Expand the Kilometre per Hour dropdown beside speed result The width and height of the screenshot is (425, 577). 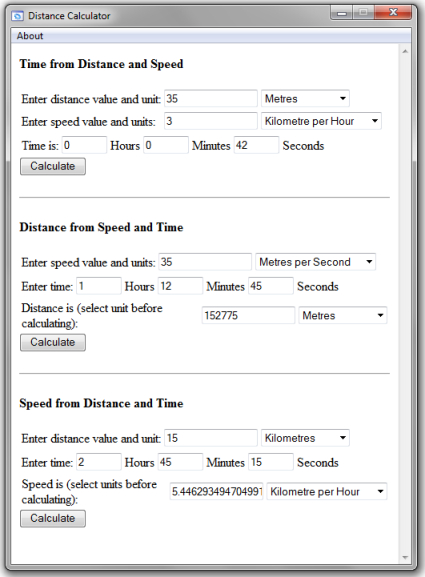point(326,491)
